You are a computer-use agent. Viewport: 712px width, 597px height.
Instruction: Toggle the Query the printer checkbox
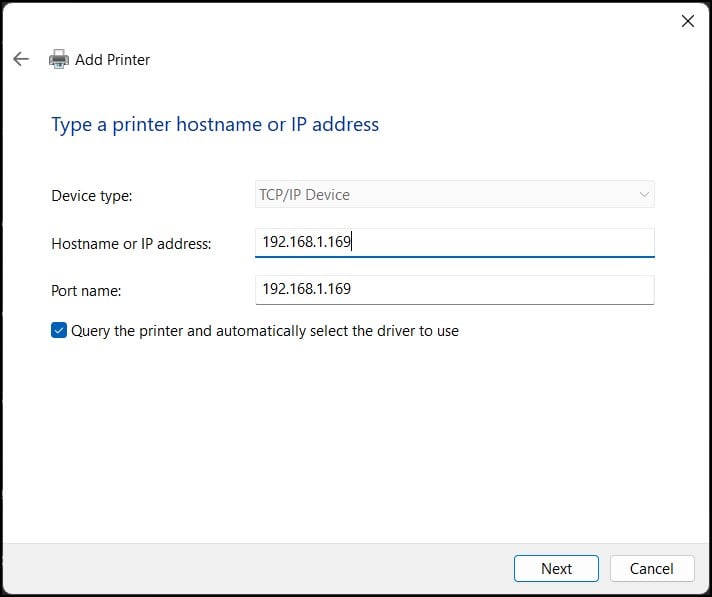tap(59, 331)
